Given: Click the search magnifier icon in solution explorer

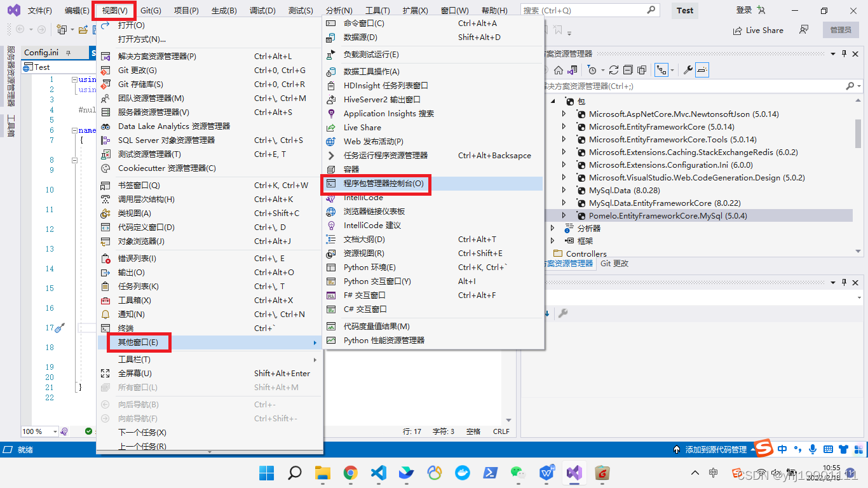Looking at the screenshot, I should tap(850, 86).
